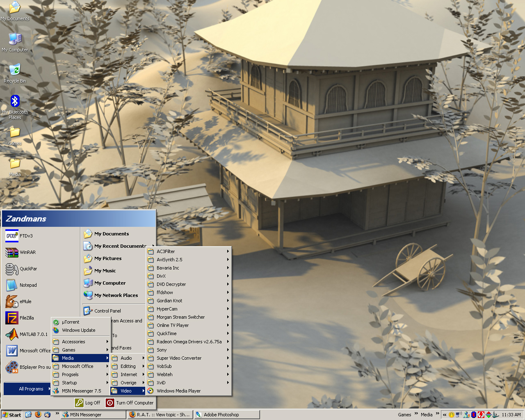Image resolution: width=525 pixels, height=420 pixels.
Task: Click the Turn Off Computer button
Action: coord(130,403)
